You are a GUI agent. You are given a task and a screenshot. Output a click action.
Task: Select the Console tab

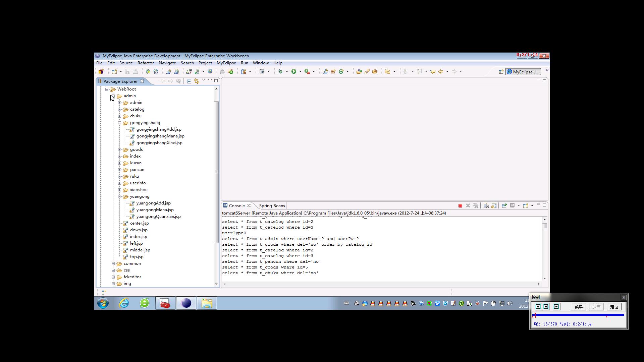click(237, 206)
